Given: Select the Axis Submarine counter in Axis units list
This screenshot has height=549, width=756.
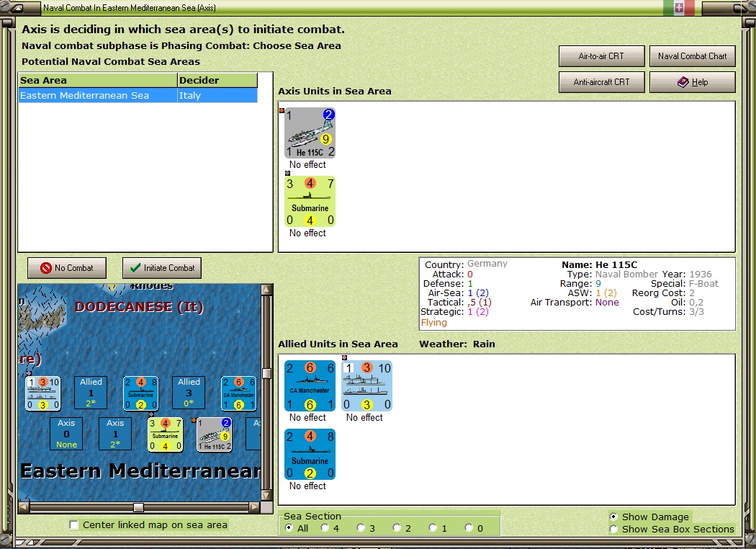Looking at the screenshot, I should click(x=310, y=201).
